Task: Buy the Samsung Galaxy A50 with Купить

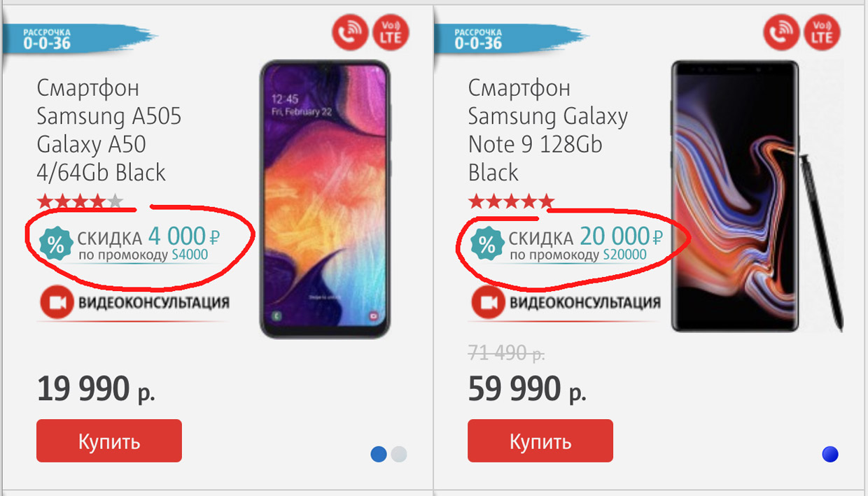Action: [x=109, y=441]
